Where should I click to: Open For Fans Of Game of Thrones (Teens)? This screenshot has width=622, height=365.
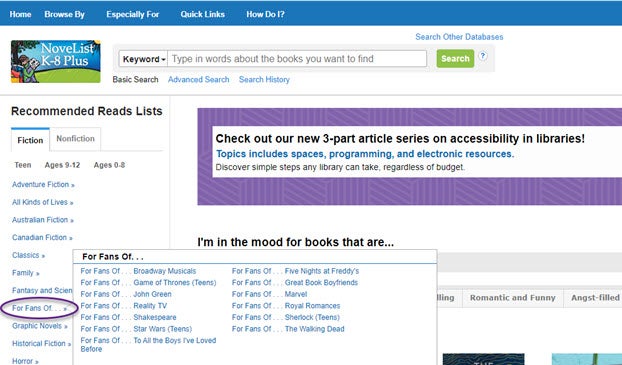pos(148,282)
